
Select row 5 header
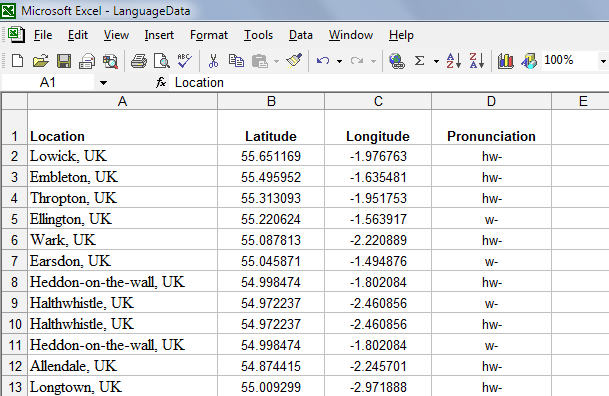click(x=14, y=219)
